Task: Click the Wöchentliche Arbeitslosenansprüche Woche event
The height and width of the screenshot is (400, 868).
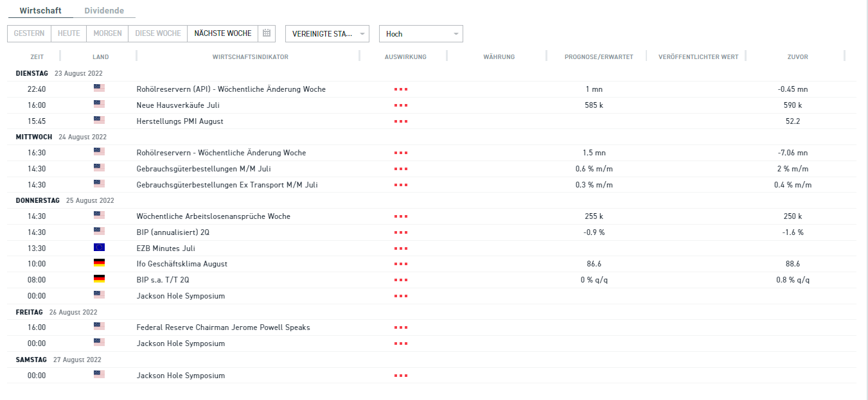Action: coord(213,216)
